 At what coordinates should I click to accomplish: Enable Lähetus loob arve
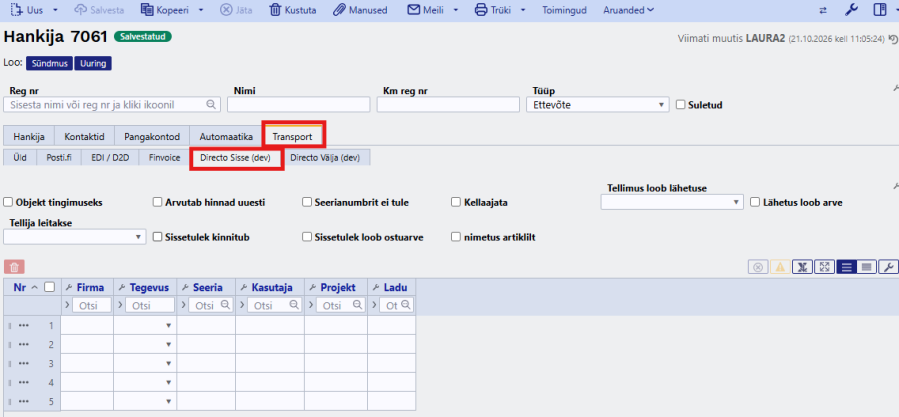(x=755, y=202)
